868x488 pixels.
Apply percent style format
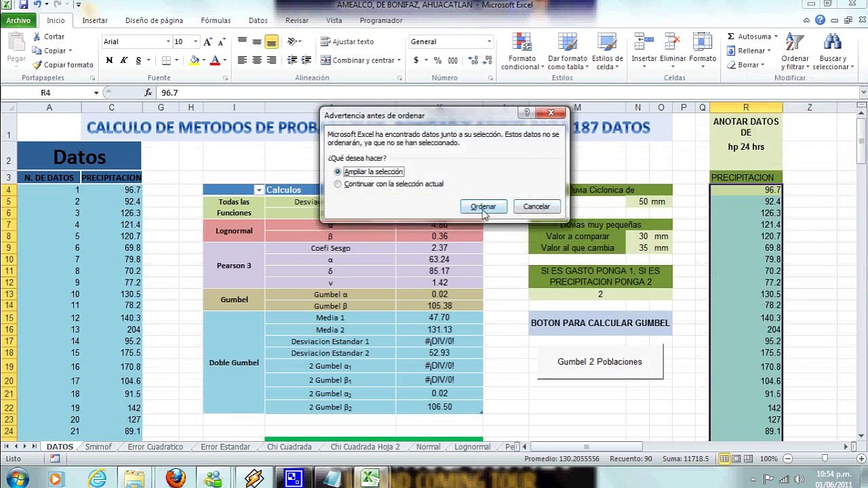(437, 60)
